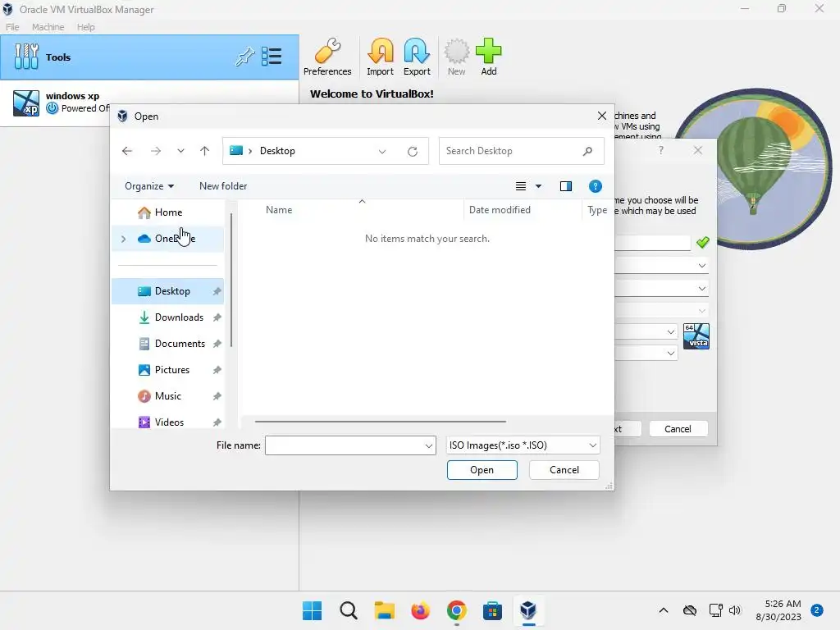Cancel the Open file dialog
The image size is (840, 630).
[x=564, y=470]
